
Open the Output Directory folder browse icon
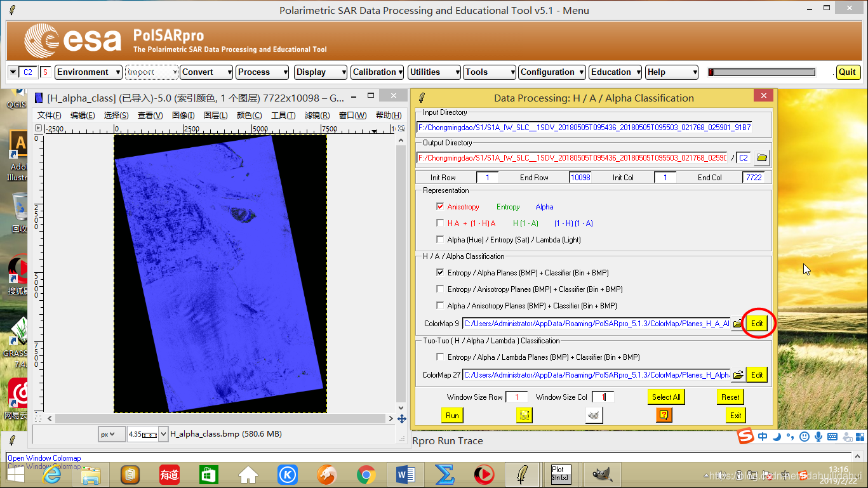(x=762, y=158)
